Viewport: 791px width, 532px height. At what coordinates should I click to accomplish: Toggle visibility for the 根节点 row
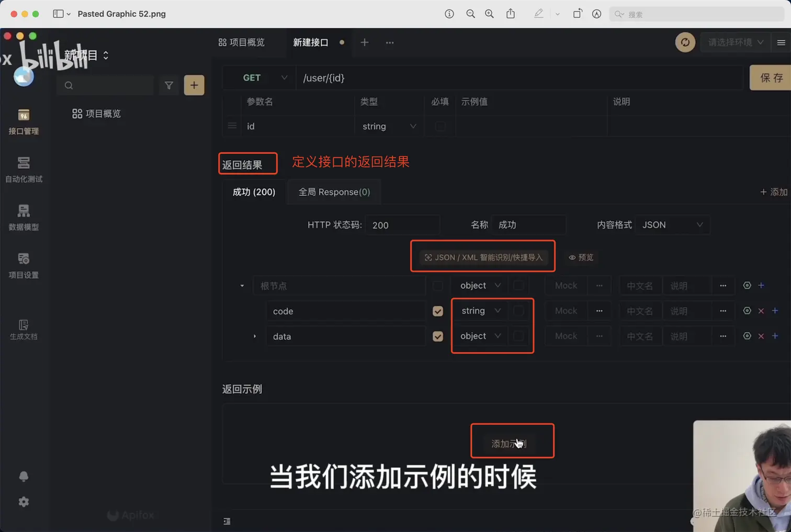click(x=747, y=285)
